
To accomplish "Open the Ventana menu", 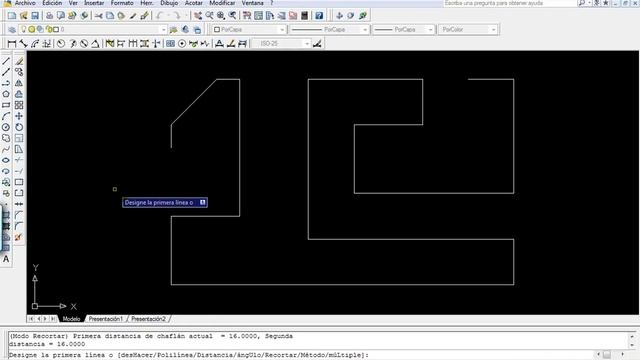I will (x=252, y=3).
